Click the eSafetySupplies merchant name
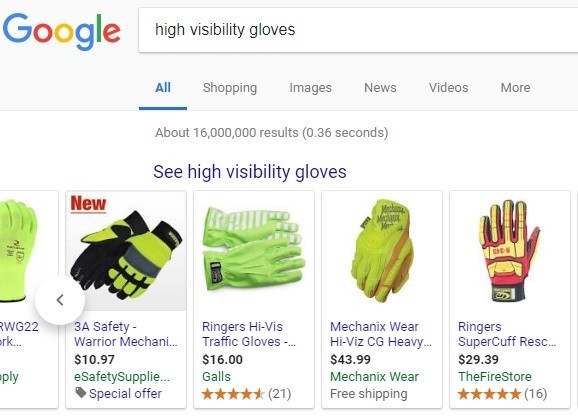 pos(122,377)
